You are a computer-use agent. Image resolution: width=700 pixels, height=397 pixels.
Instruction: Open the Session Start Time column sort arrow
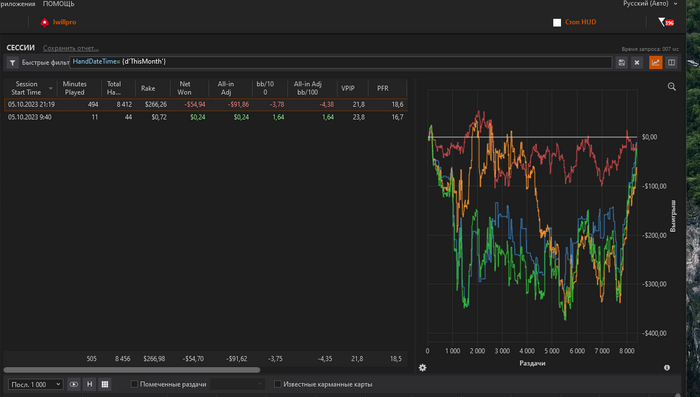pyautogui.click(x=50, y=88)
